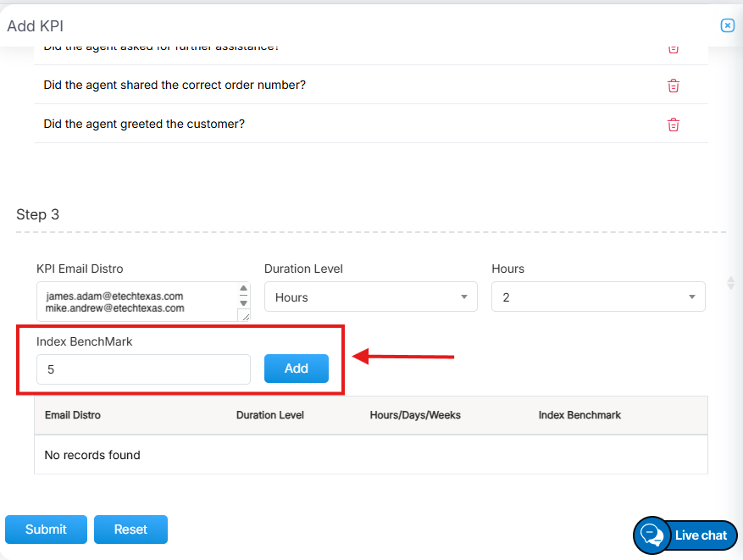The image size is (743, 560).
Task: Click resize handle of KPI Email Distro box
Action: click(x=245, y=316)
